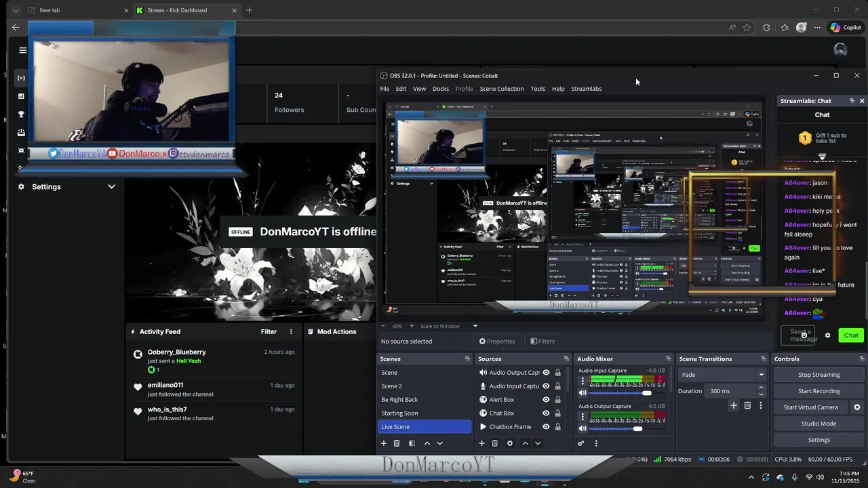Mute Audio Output Capture speaker icon
The image size is (868, 488).
coord(582,428)
